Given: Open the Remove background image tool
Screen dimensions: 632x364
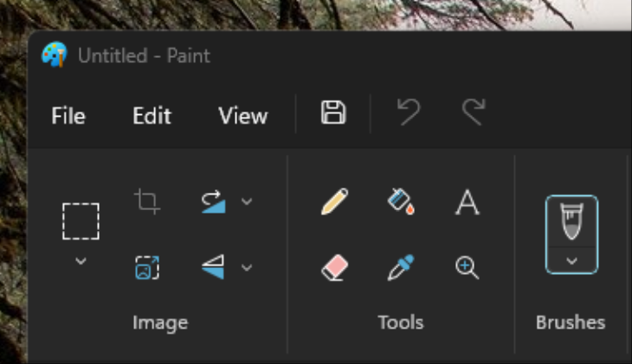Looking at the screenshot, I should (146, 267).
